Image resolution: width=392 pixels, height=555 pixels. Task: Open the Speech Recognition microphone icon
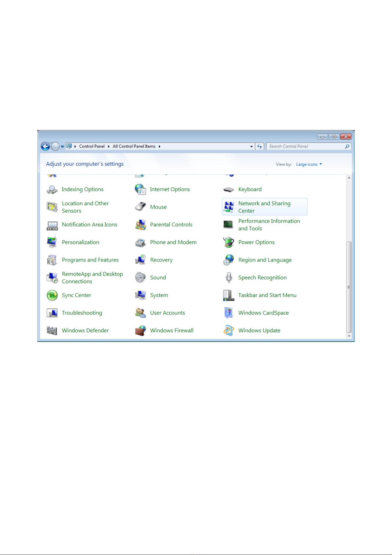(229, 278)
